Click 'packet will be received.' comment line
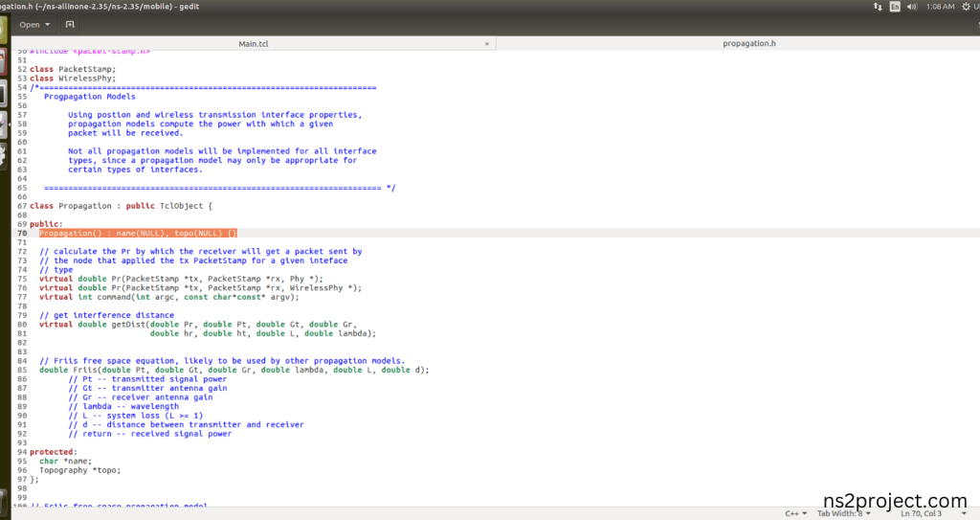The width and height of the screenshot is (980, 520). click(x=125, y=133)
